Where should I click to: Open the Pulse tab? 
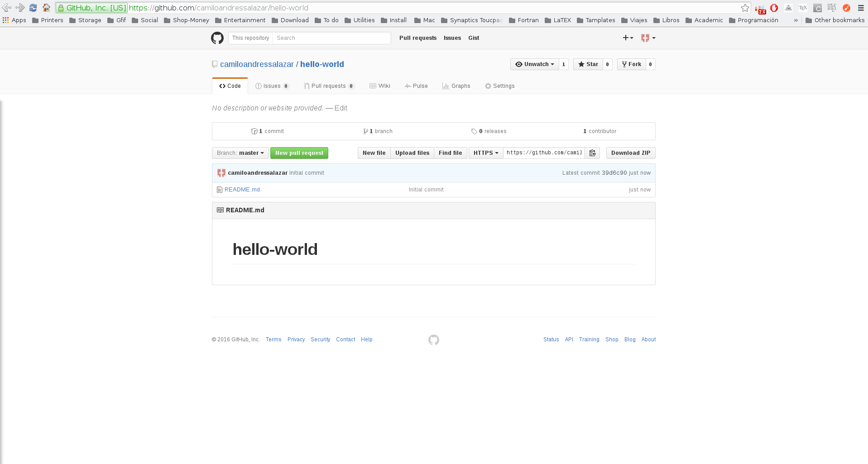[x=416, y=86]
